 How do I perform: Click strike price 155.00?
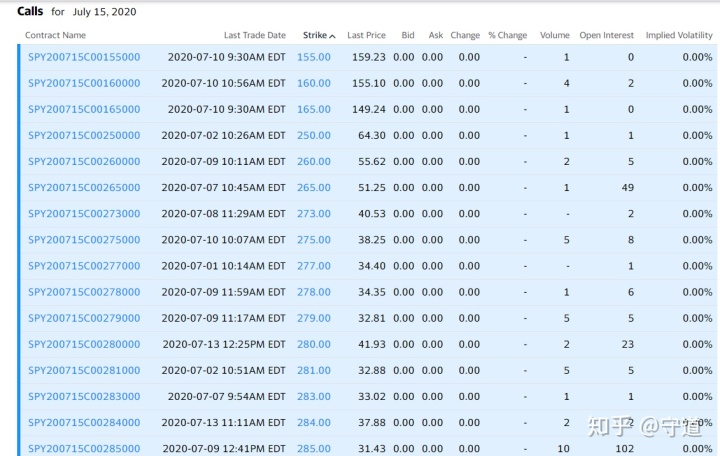314,57
